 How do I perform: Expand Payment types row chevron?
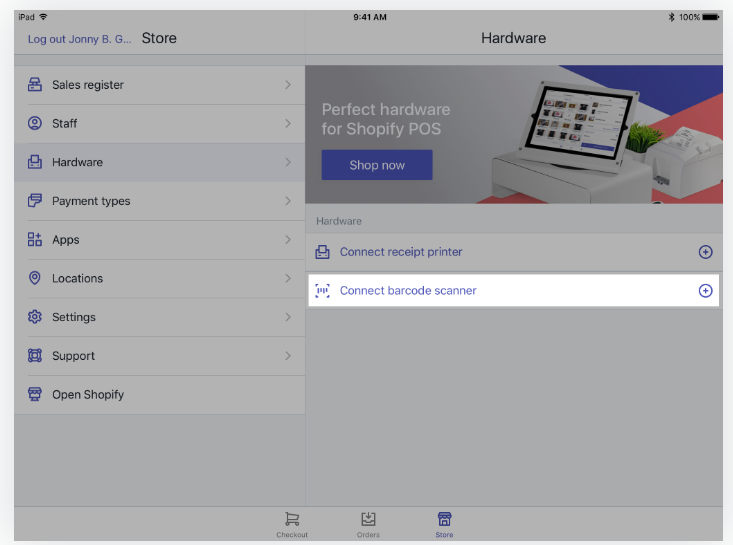click(x=288, y=201)
